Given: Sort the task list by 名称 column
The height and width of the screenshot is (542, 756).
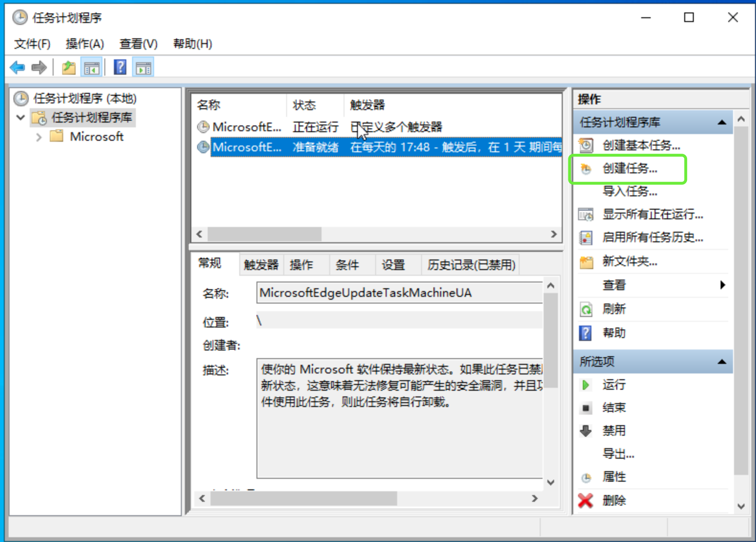Looking at the screenshot, I should (x=239, y=105).
